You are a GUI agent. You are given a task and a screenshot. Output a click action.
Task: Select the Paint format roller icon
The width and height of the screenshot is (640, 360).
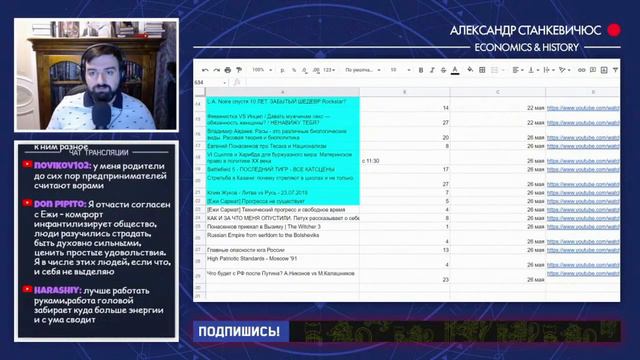point(239,70)
